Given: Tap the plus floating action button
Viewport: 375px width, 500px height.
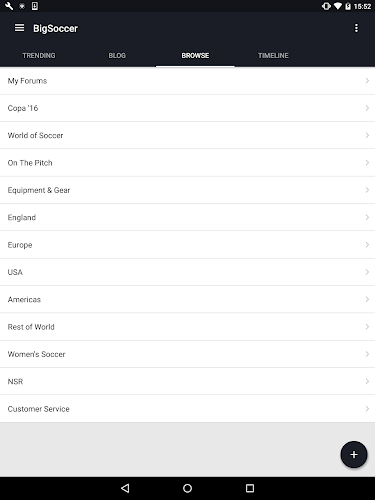Looking at the screenshot, I should (x=354, y=454).
